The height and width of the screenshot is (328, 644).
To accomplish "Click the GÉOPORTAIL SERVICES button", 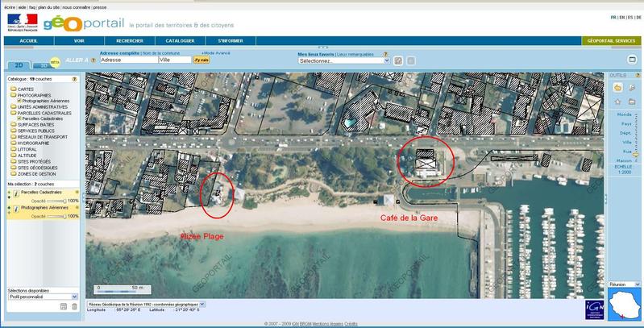I will coord(611,39).
